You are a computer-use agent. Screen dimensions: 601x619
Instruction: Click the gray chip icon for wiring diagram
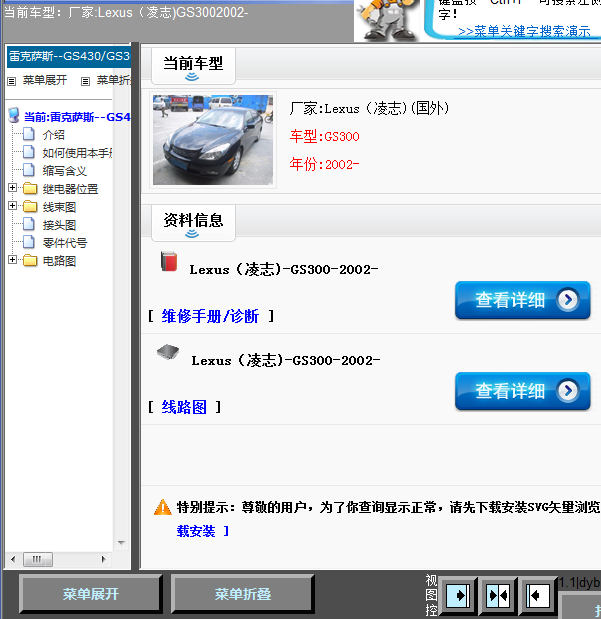click(168, 351)
